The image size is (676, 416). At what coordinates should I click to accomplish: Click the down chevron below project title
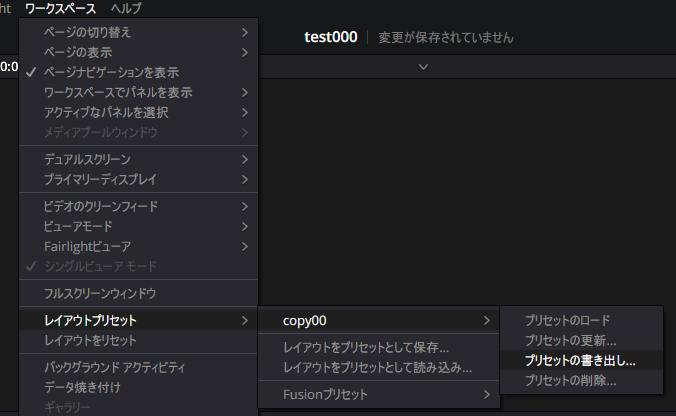pyautogui.click(x=423, y=67)
